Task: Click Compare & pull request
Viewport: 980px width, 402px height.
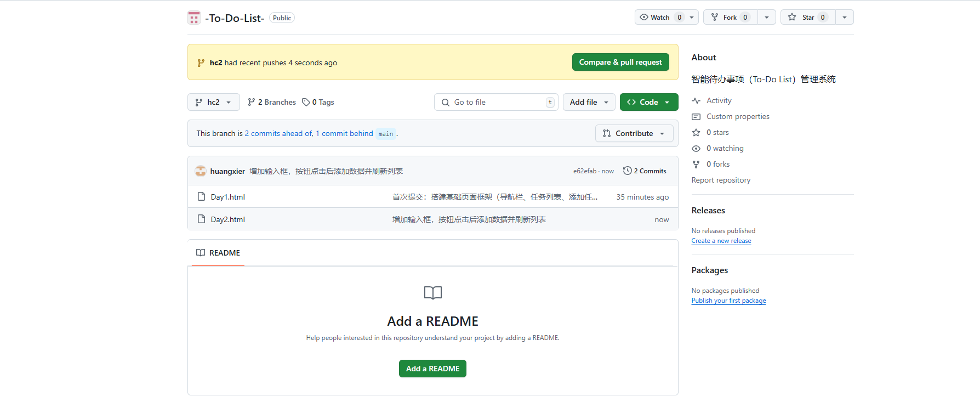Action: pyautogui.click(x=620, y=62)
